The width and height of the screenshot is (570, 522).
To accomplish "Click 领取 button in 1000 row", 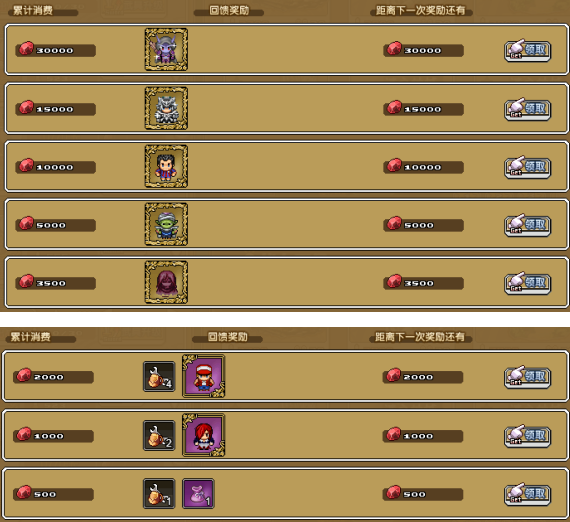I will click(x=527, y=436).
